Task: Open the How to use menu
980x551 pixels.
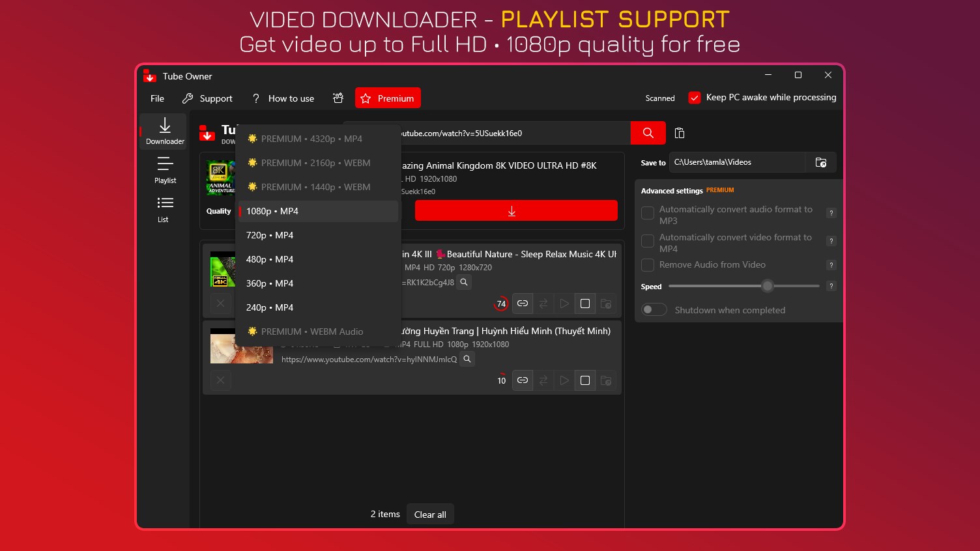Action: coord(283,98)
